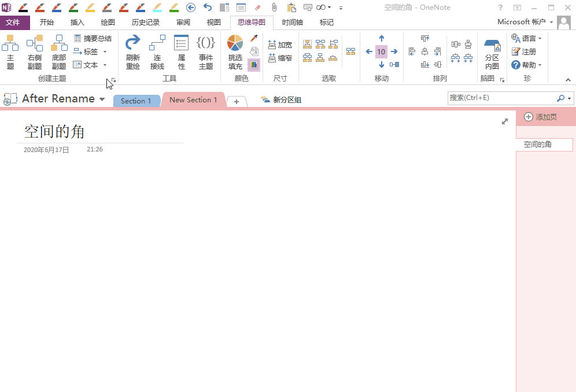The height and width of the screenshot is (392, 576).
Task: Open the New Section 1 tab
Action: [193, 99]
